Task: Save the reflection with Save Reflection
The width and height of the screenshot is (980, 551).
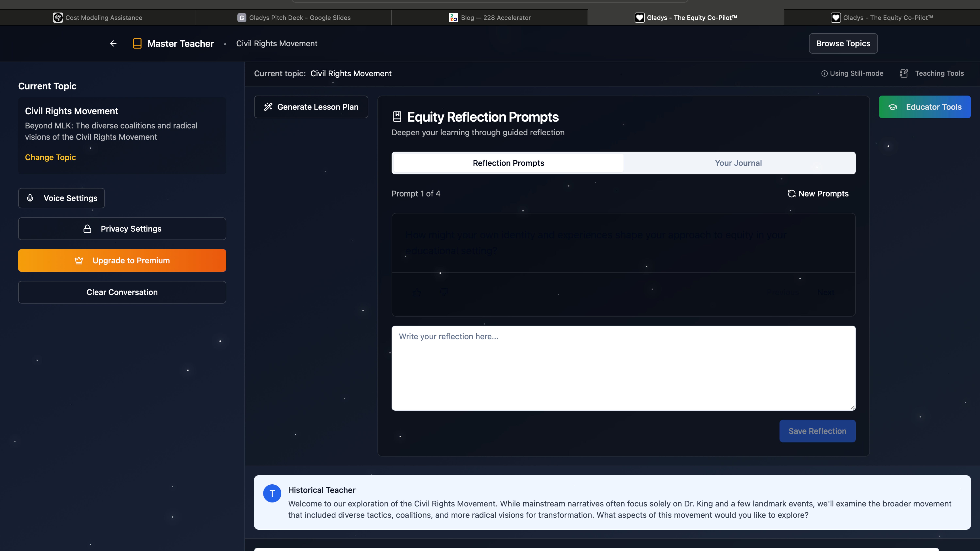Action: click(817, 431)
